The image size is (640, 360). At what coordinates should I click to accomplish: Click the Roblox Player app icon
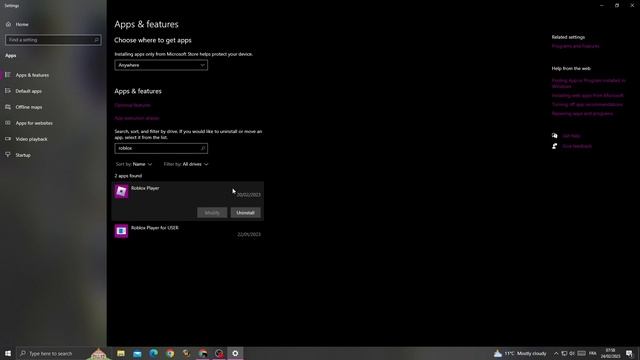pos(121,191)
